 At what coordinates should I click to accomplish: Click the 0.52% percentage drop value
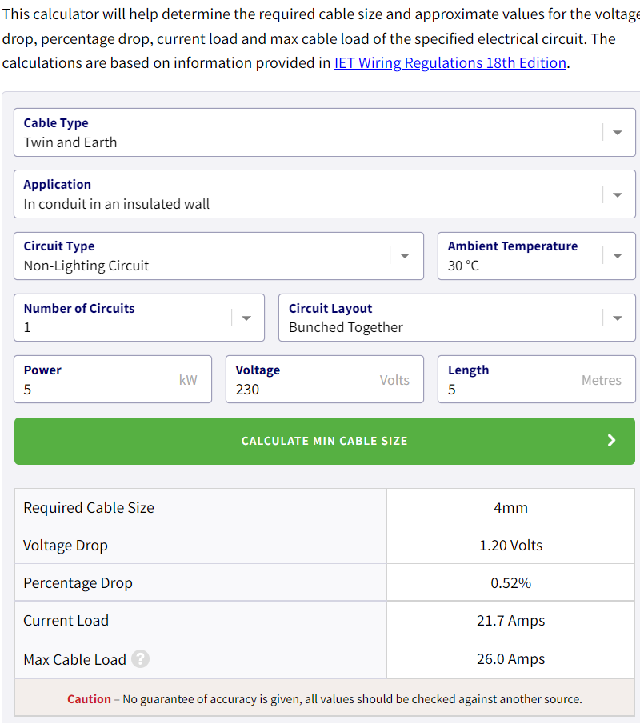[510, 583]
